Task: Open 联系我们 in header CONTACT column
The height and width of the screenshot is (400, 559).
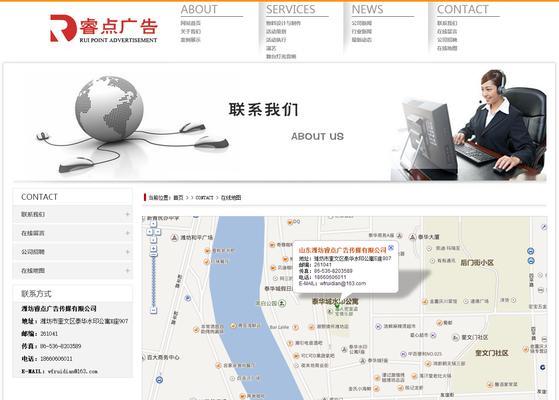Action: point(447,23)
